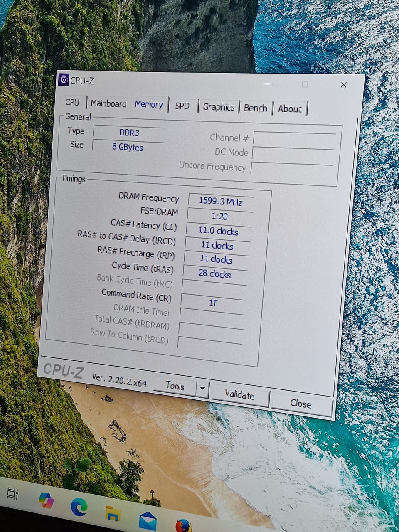Click the FSB:DRAM label

159,212
